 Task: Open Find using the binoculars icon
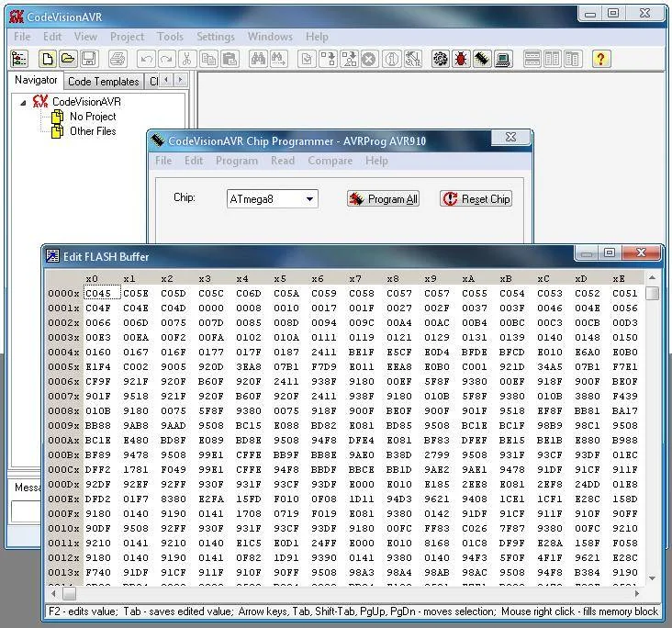[x=258, y=59]
